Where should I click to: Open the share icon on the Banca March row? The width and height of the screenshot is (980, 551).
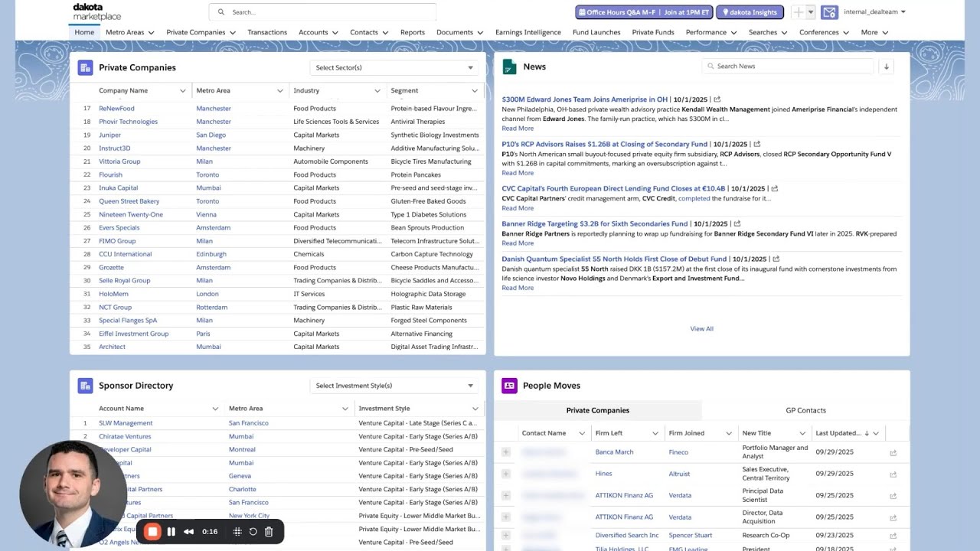[893, 452]
